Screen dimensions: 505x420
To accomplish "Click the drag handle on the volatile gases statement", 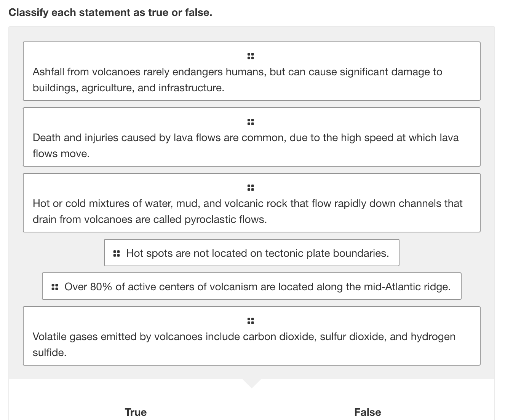I will [x=251, y=321].
